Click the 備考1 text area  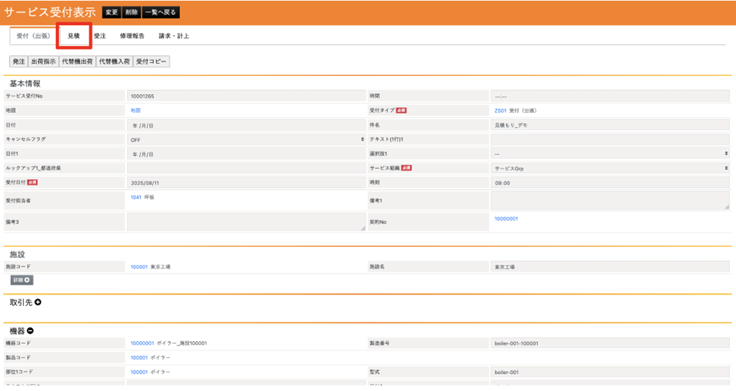[x=610, y=200]
